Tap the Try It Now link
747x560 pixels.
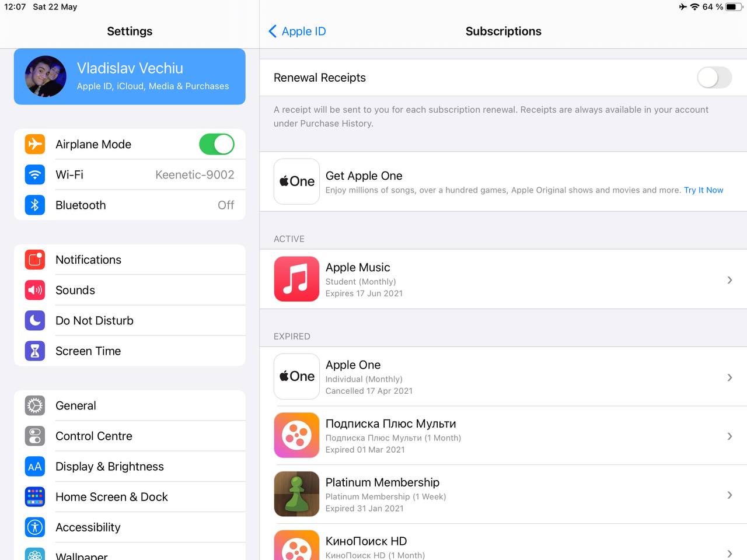click(703, 190)
